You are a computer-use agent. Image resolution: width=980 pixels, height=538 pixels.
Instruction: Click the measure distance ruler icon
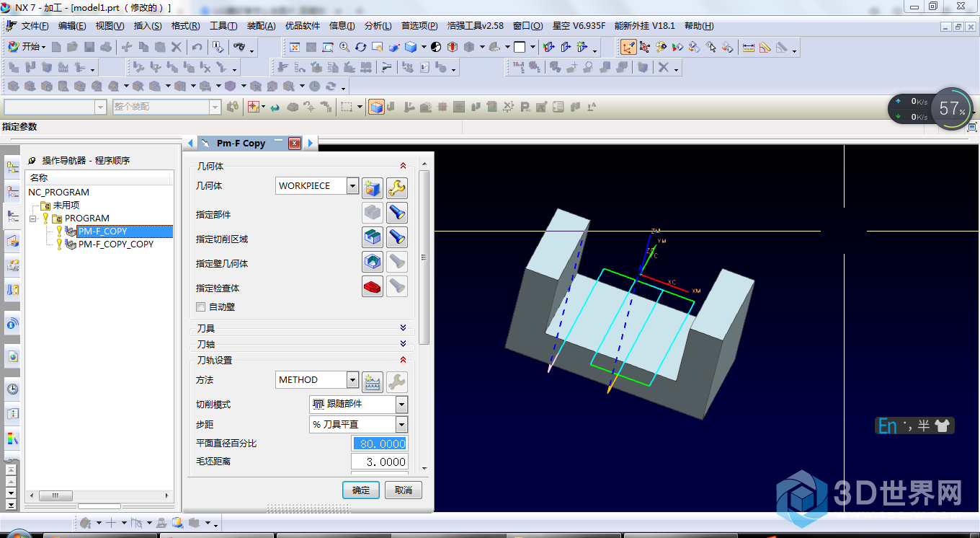(x=749, y=48)
